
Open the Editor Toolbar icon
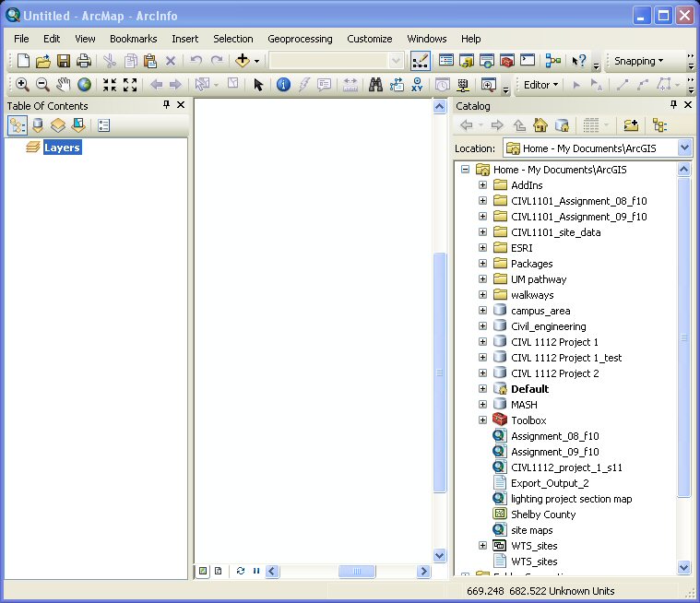tap(420, 61)
